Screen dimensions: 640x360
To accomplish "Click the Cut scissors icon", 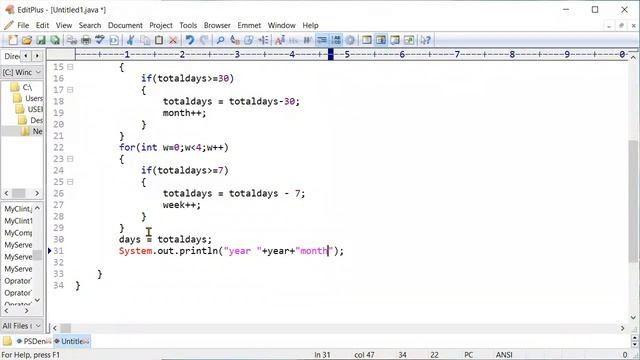I will (x=131, y=40).
